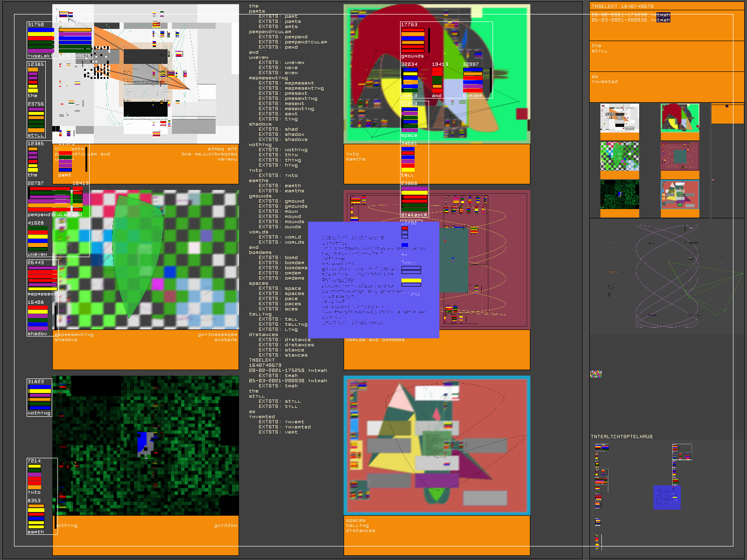
Task: Click the 'EXISTS: inverted' list entry
Action: (297, 427)
